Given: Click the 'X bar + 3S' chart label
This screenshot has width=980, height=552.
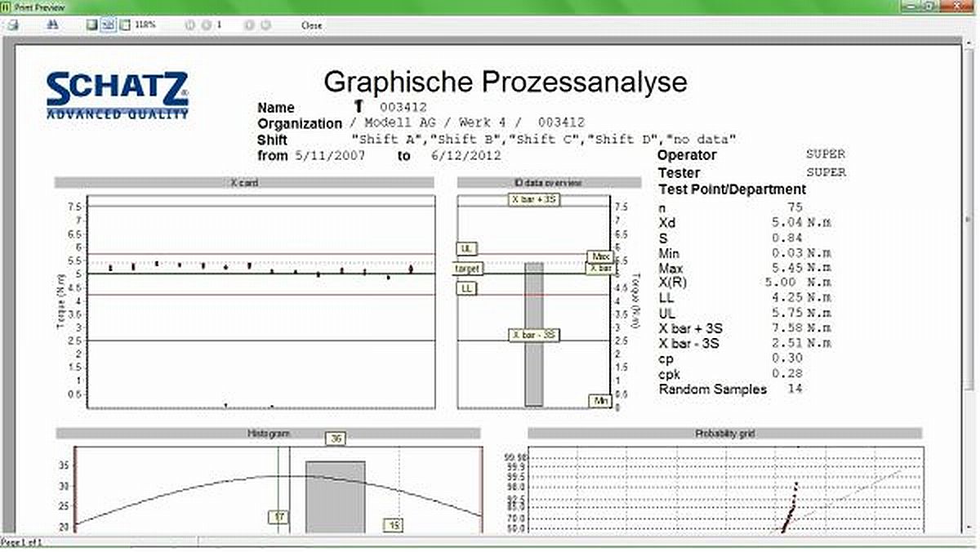Looking at the screenshot, I should pyautogui.click(x=534, y=198).
